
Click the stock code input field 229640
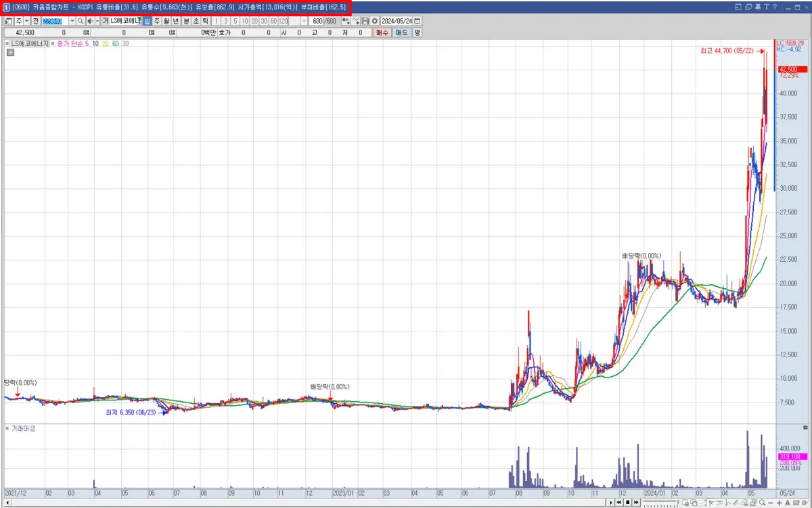[55, 21]
